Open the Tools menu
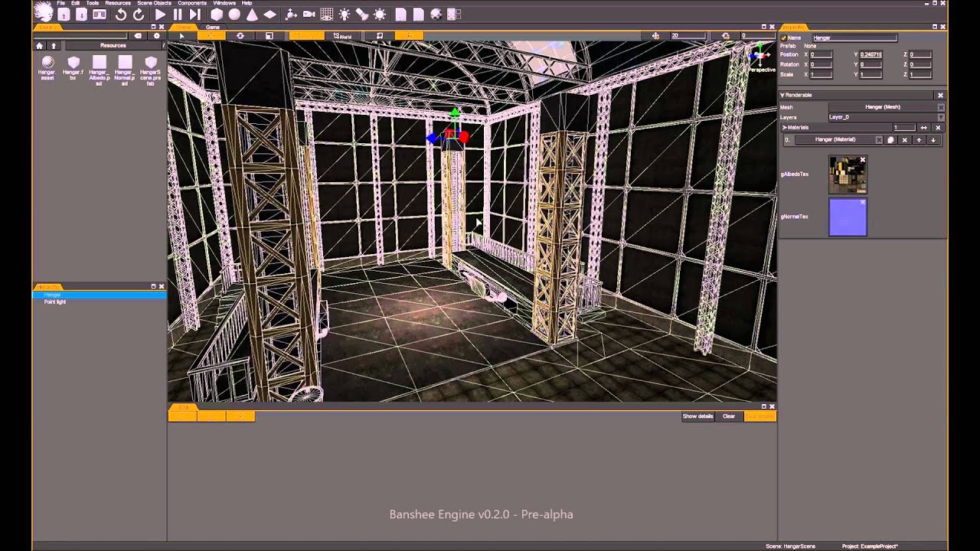Screen dimensions: 980x551 [92, 3]
